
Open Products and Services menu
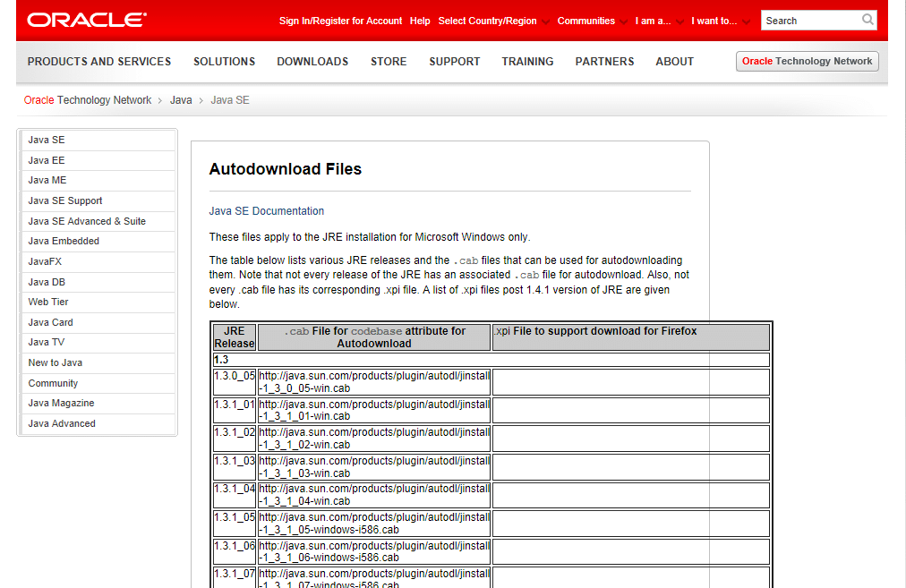(x=99, y=61)
